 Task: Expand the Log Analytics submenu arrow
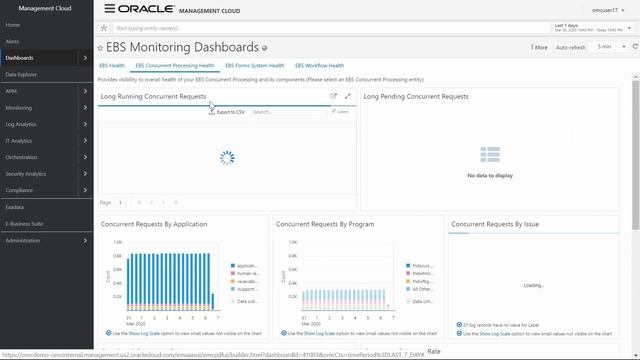pyautogui.click(x=85, y=124)
